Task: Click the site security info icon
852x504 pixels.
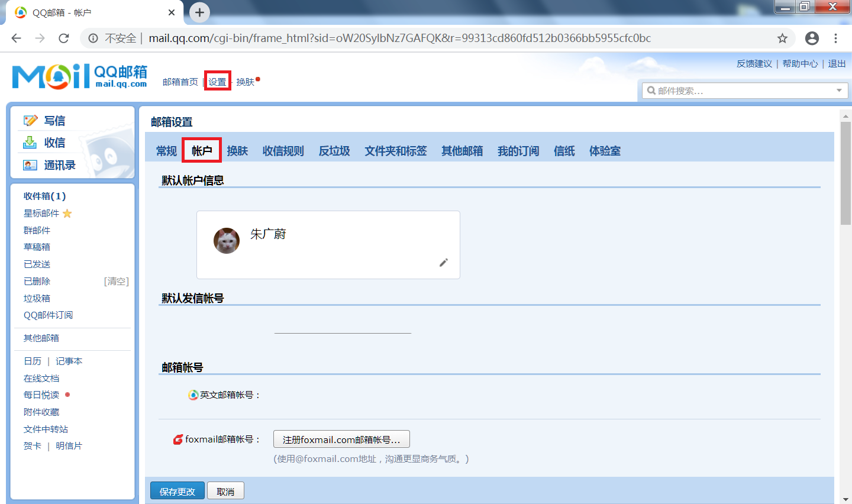Action: (93, 38)
